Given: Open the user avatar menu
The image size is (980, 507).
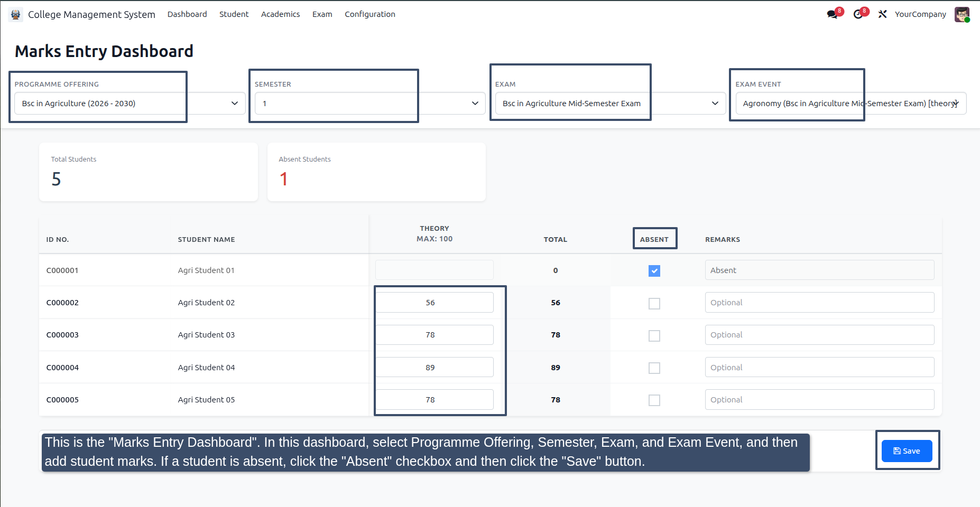Looking at the screenshot, I should (962, 14).
